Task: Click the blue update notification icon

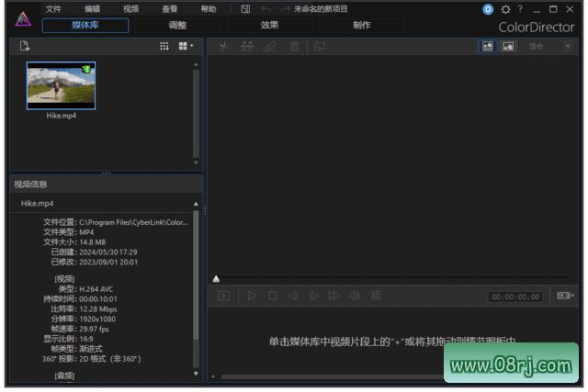Action: tap(488, 9)
